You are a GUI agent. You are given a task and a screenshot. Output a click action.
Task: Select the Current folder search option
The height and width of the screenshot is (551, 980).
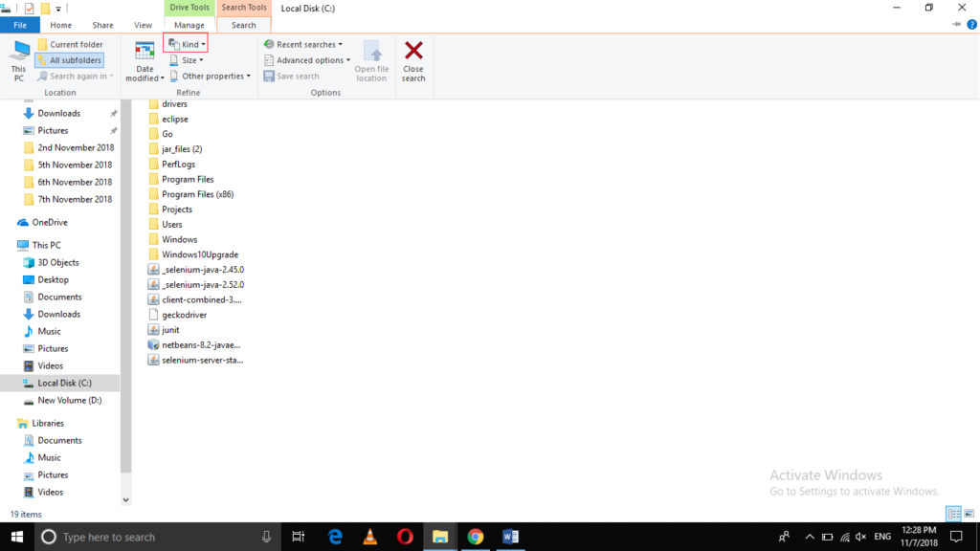pyautogui.click(x=69, y=45)
